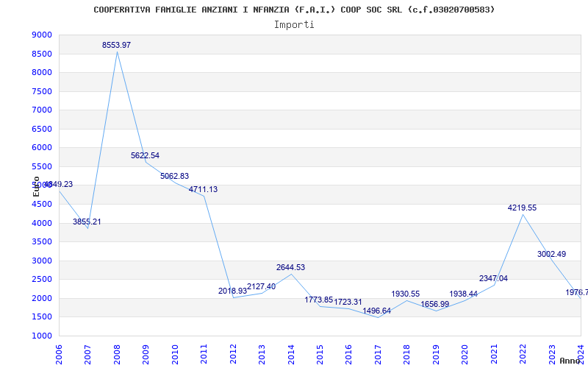The image size is (588, 368).
Task: Select the 2021 year axis label
Action: click(494, 355)
